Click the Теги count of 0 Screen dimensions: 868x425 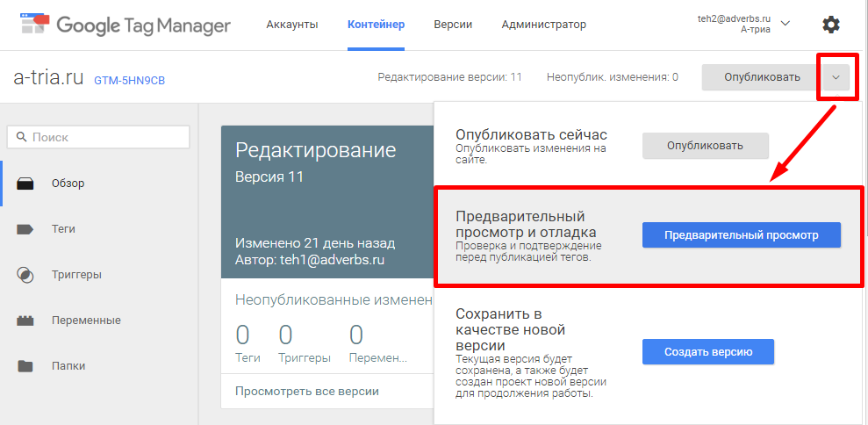click(x=242, y=335)
